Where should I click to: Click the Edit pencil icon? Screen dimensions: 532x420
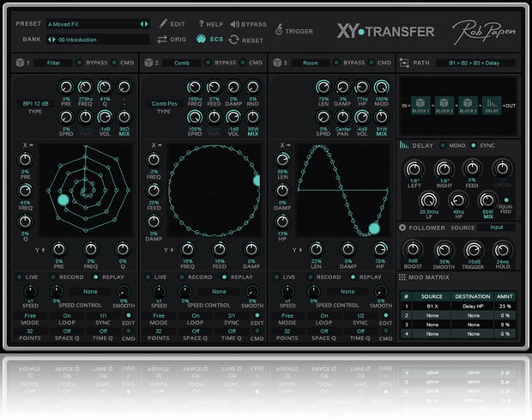point(163,23)
